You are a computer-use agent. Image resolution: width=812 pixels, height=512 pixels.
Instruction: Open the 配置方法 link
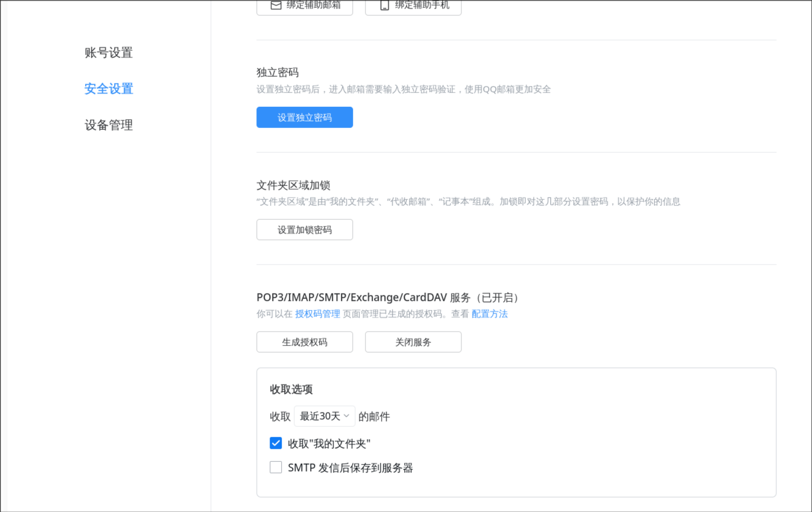click(x=490, y=314)
